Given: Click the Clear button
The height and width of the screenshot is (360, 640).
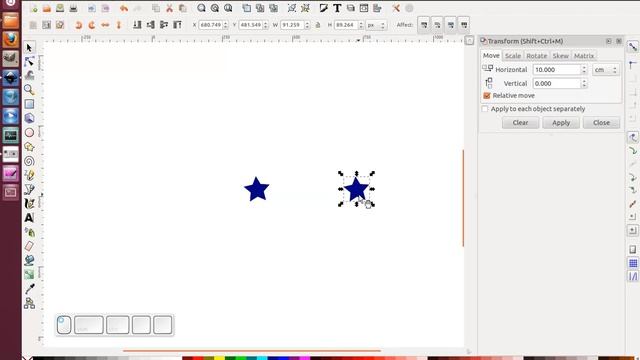Looking at the screenshot, I should [520, 122].
